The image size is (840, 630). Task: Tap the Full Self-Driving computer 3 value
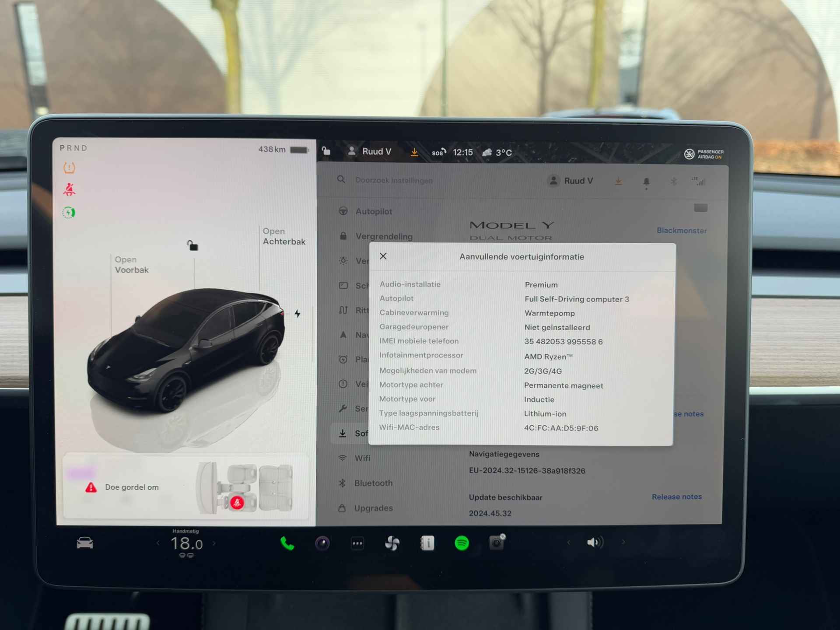[577, 299]
